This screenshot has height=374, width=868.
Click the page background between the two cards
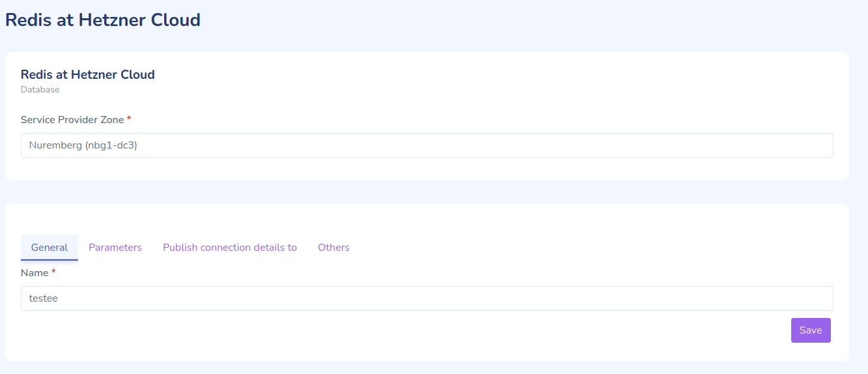tap(427, 192)
